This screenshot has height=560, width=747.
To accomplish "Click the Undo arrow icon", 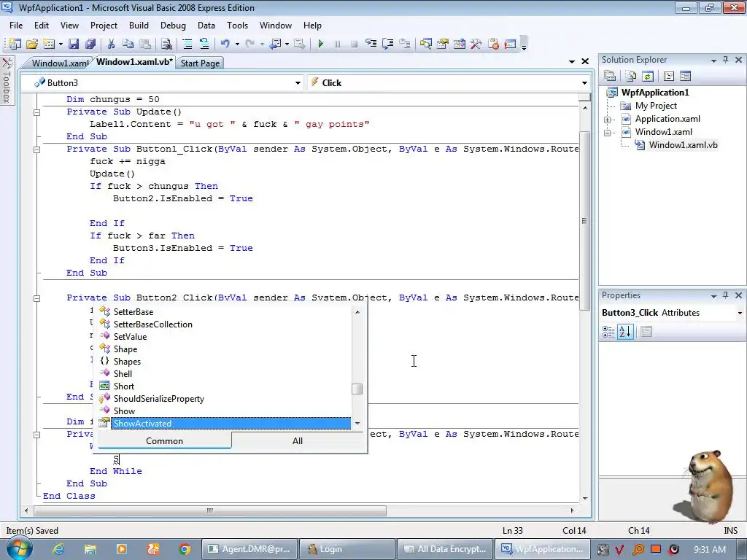I will 225,44.
